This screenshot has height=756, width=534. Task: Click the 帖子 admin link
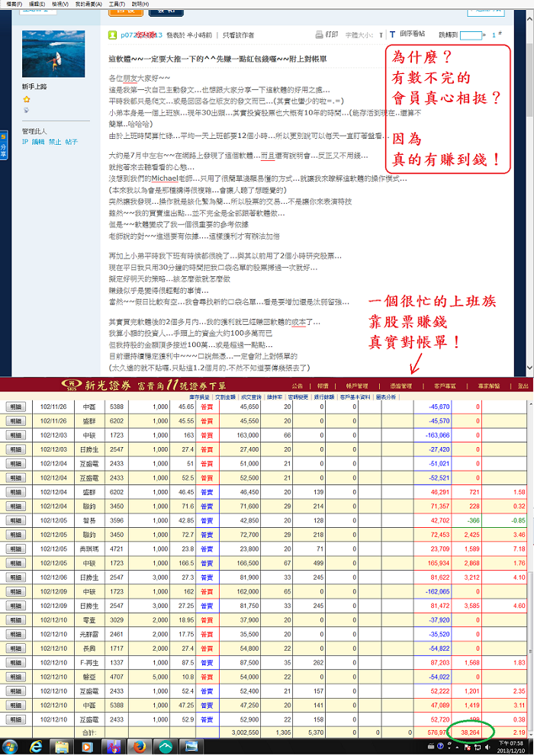point(72,142)
